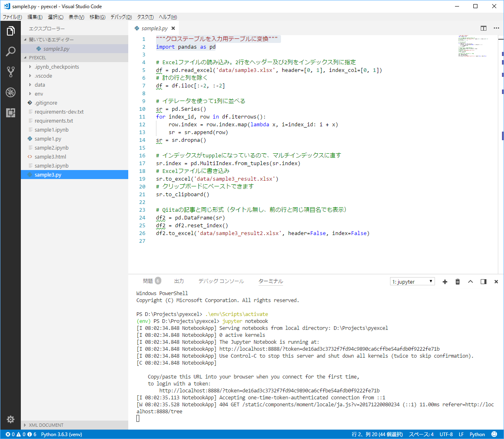Open the デバッグ(D) menu
Viewport: 504px width, 439px height.
[x=121, y=17]
